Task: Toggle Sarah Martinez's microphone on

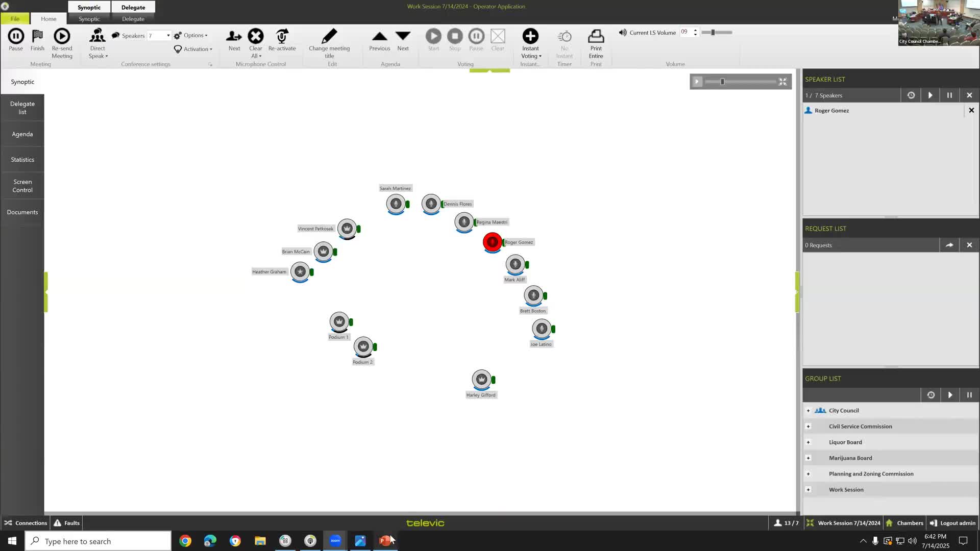Action: coord(396,204)
